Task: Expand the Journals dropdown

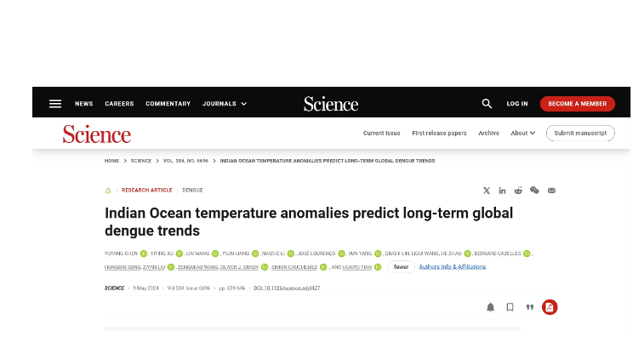Action: click(225, 104)
